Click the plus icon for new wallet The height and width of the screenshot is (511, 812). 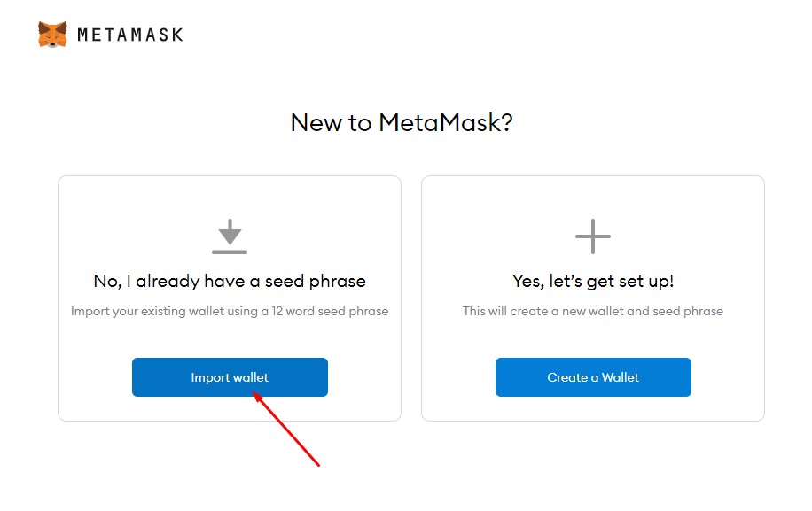coord(593,236)
